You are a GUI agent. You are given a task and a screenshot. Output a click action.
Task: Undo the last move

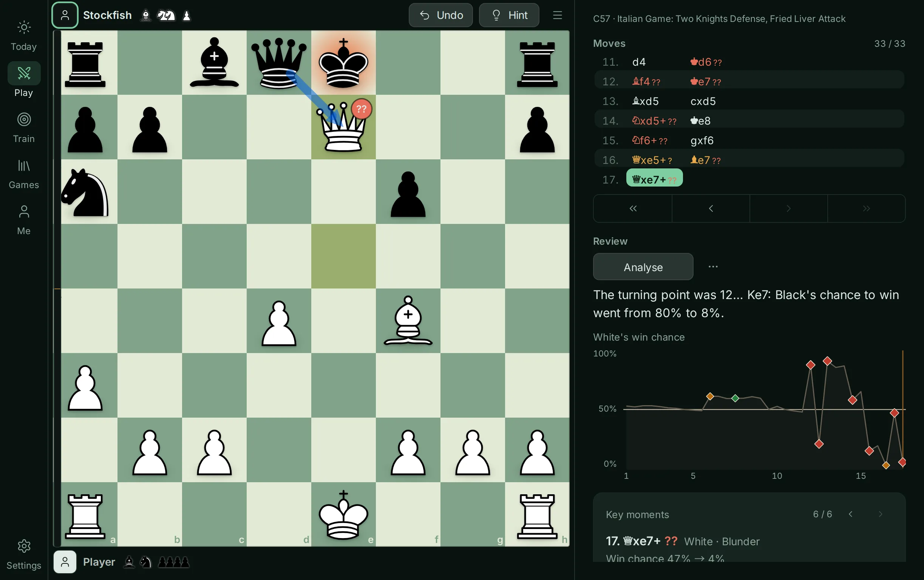tap(440, 15)
